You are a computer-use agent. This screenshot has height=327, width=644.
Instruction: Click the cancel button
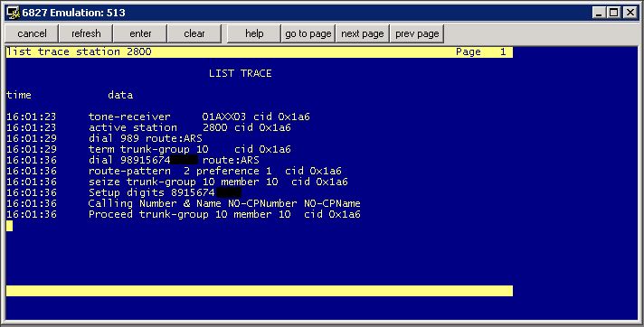point(32,33)
